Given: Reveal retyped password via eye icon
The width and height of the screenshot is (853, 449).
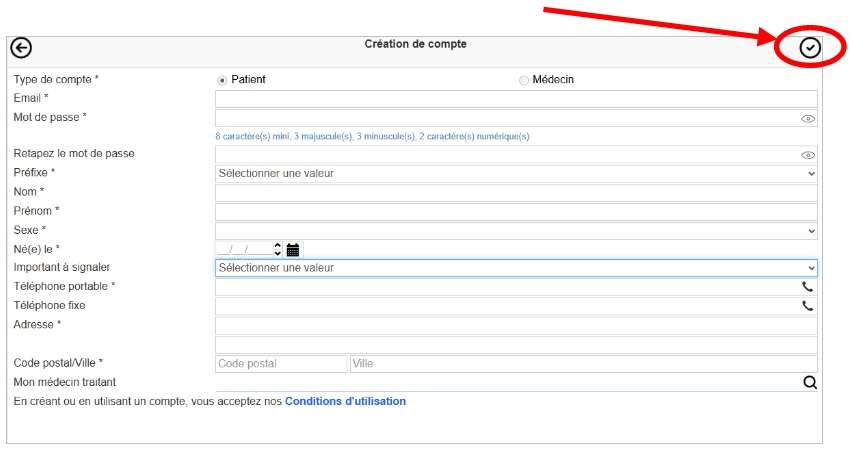Looking at the screenshot, I should click(x=808, y=155).
